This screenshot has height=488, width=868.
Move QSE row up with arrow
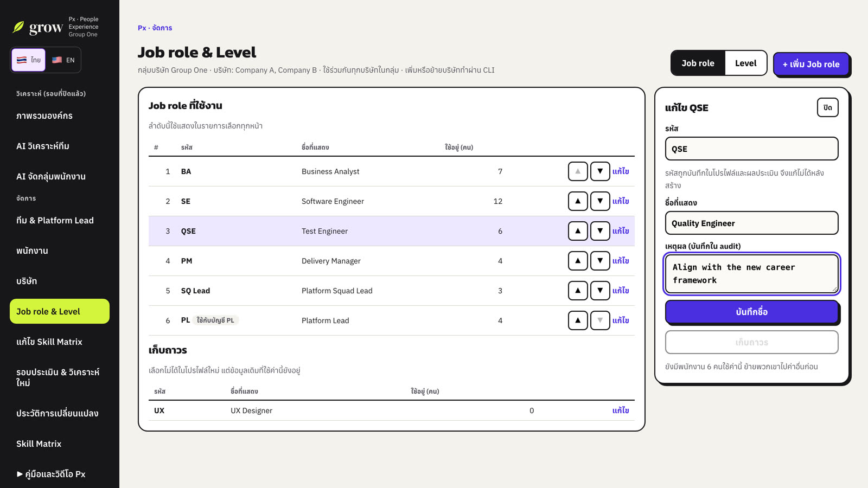pos(578,231)
